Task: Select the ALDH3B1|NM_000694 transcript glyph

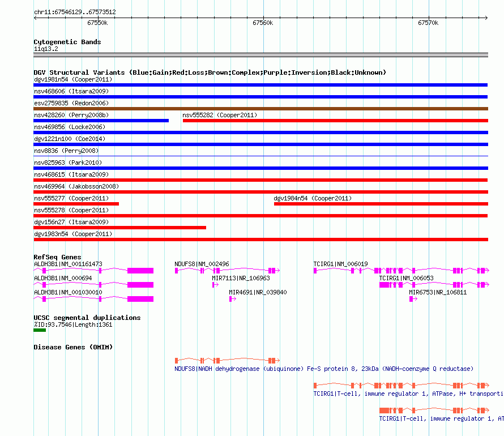Action: click(93, 285)
